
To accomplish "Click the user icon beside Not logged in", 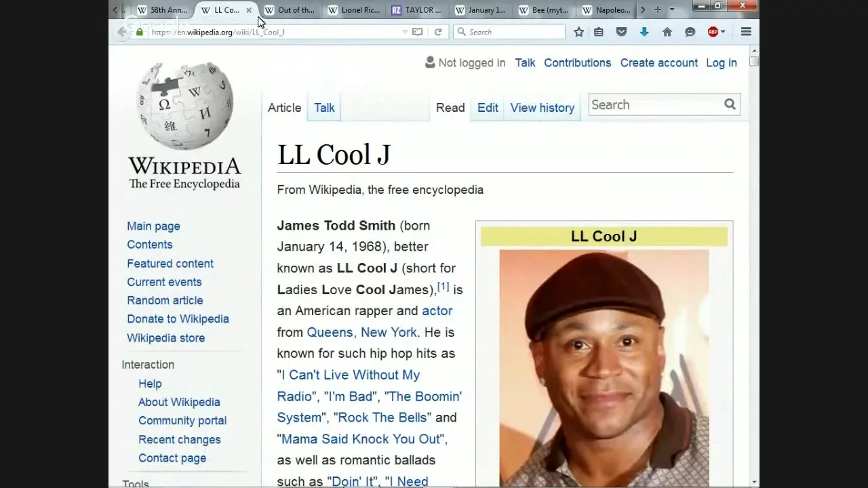I will coord(430,62).
